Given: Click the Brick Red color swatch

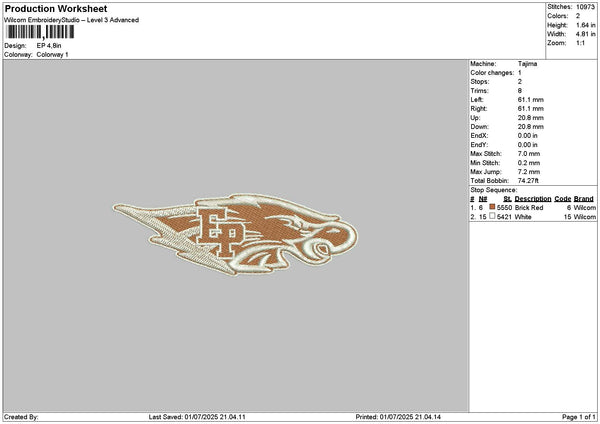Looking at the screenshot, I should [x=492, y=207].
